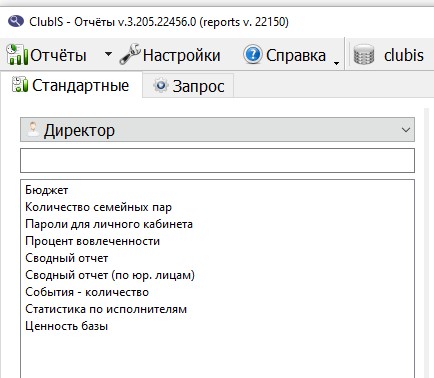Select the Ценность базы report
This screenshot has height=378, width=434.
pyautogui.click(x=66, y=326)
